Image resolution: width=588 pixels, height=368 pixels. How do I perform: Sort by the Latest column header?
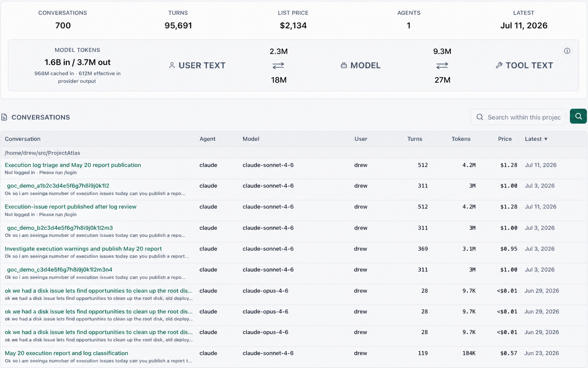pos(536,139)
